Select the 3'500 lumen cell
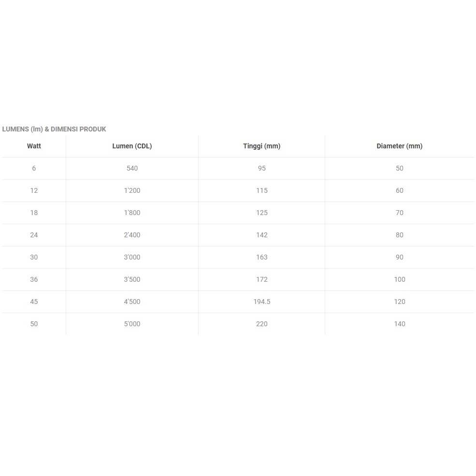This screenshot has height=476, width=476. tap(132, 279)
